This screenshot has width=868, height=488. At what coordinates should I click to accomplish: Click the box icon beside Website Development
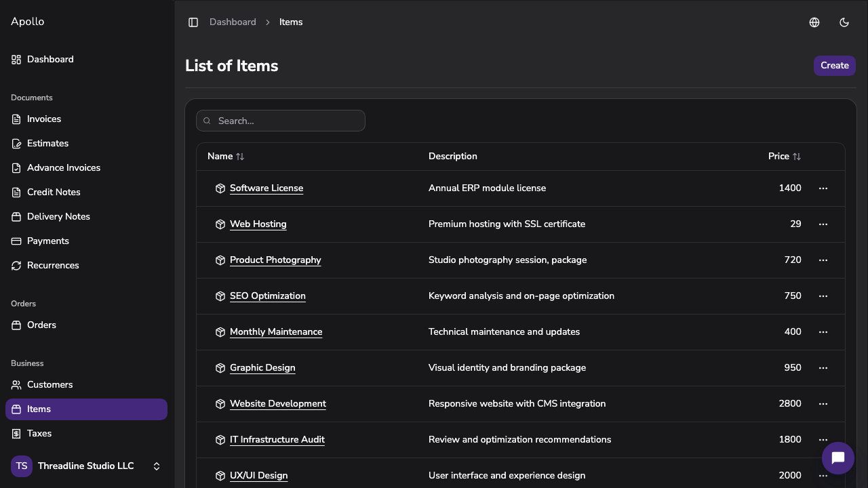(x=220, y=404)
